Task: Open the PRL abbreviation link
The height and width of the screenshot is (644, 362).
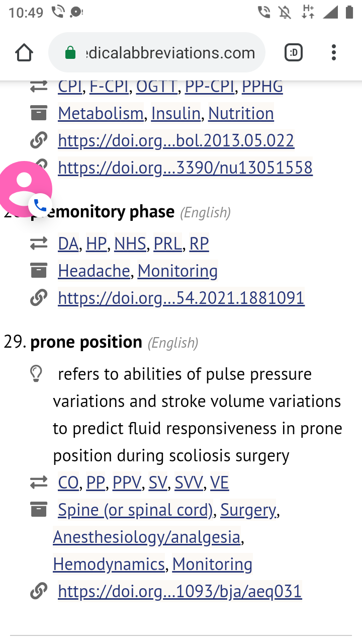Action: [x=167, y=244]
